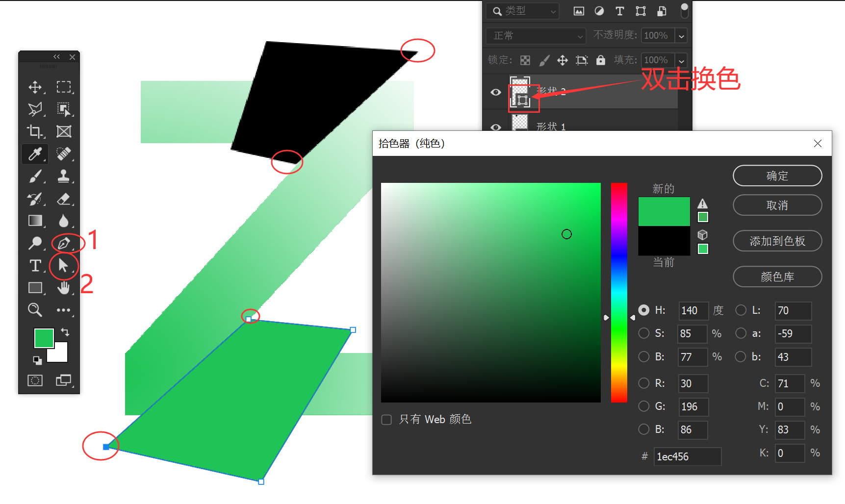Collapse the toolbar with the double-arrow
Image resolution: width=845 pixels, height=504 pixels.
pyautogui.click(x=57, y=57)
